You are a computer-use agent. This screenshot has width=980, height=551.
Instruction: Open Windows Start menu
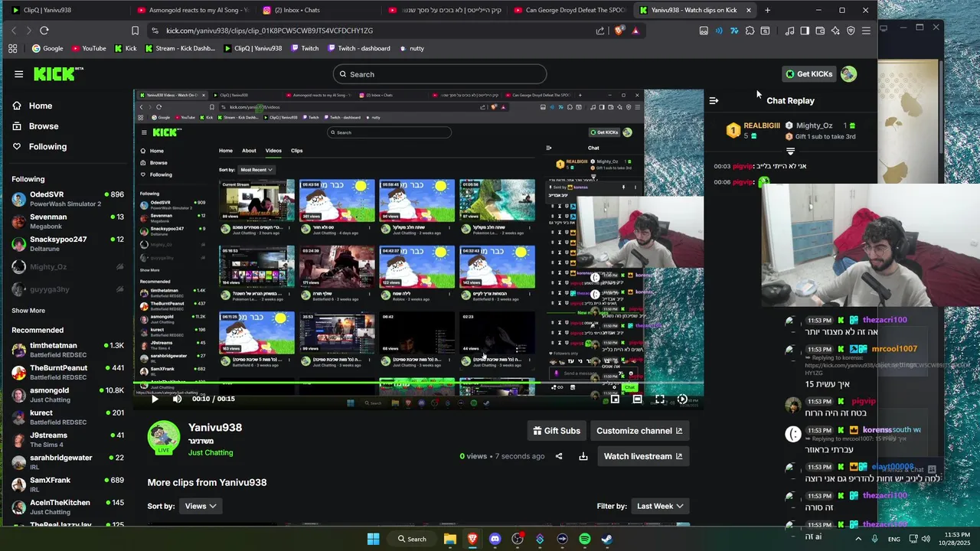[373, 539]
